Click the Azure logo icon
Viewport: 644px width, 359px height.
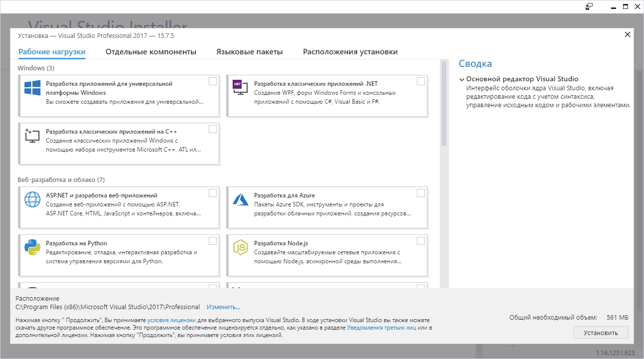tap(241, 199)
